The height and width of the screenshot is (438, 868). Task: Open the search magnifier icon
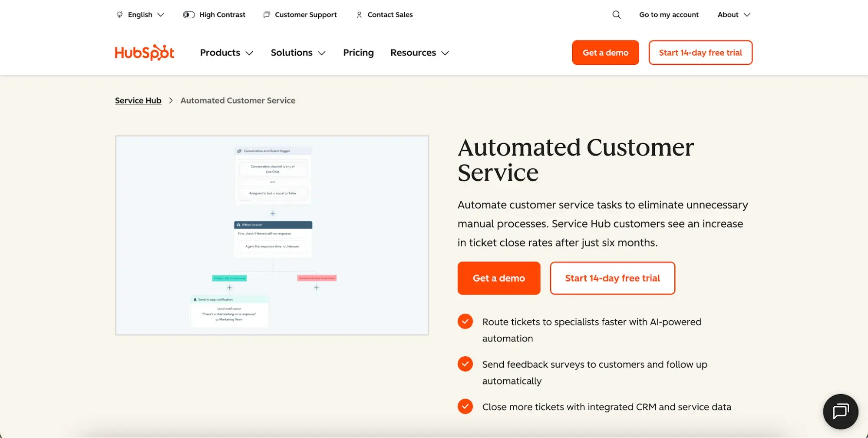pyautogui.click(x=616, y=15)
